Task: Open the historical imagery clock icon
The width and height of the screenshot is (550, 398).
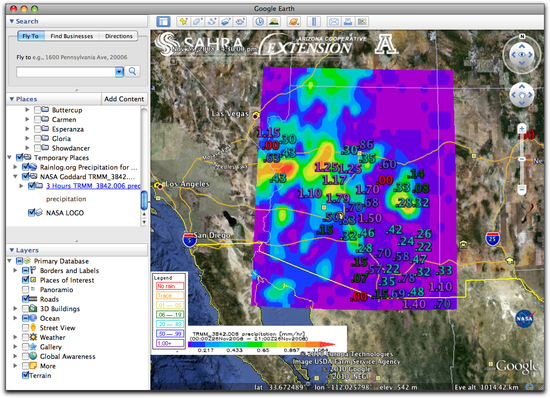Action: pyautogui.click(x=259, y=22)
